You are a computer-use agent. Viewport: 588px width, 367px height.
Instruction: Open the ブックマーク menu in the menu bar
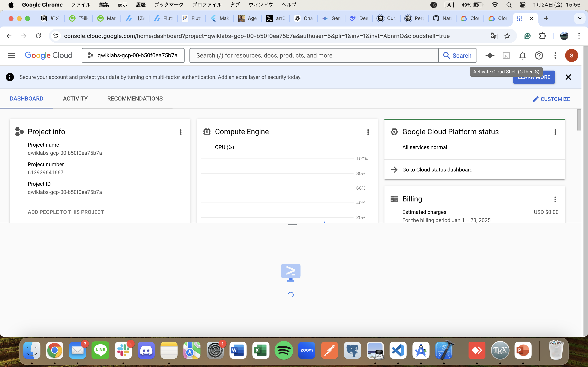pos(169,5)
